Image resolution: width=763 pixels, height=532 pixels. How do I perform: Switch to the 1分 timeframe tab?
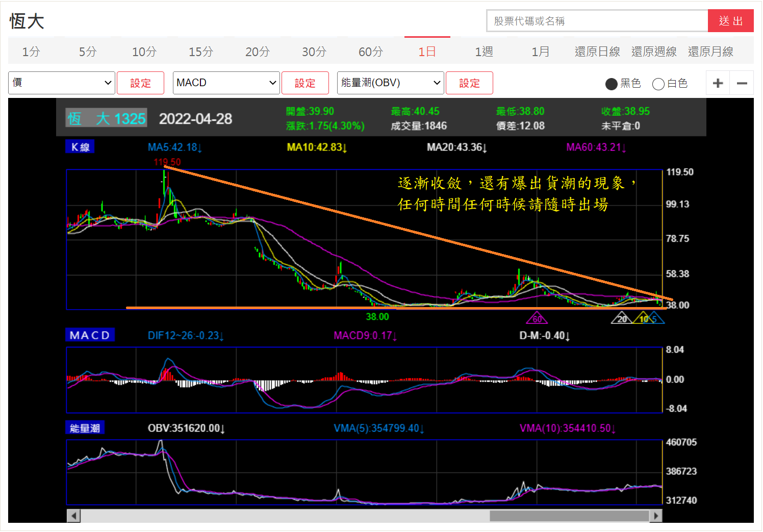pos(31,52)
